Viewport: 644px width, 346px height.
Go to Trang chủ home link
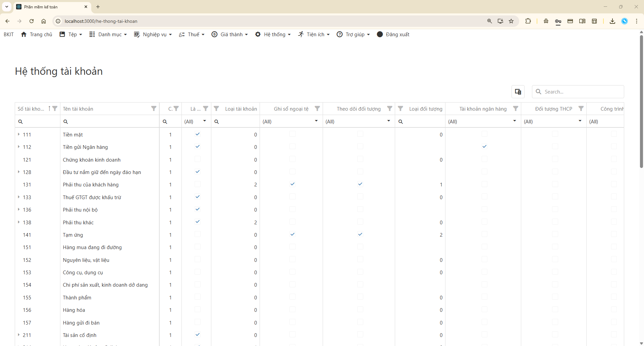[x=37, y=35]
